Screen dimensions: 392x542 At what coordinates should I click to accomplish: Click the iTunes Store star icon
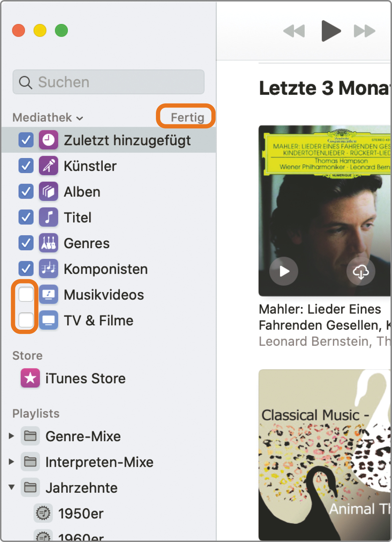(x=30, y=378)
